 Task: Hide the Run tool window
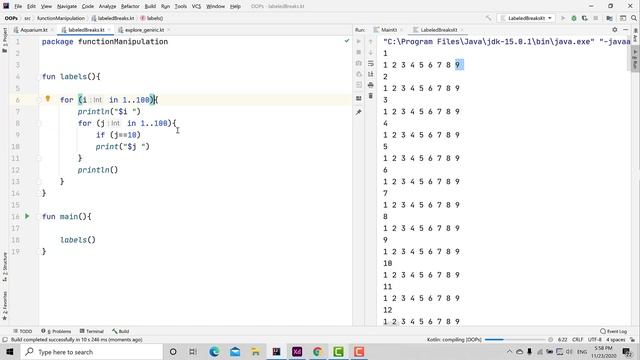point(625,30)
